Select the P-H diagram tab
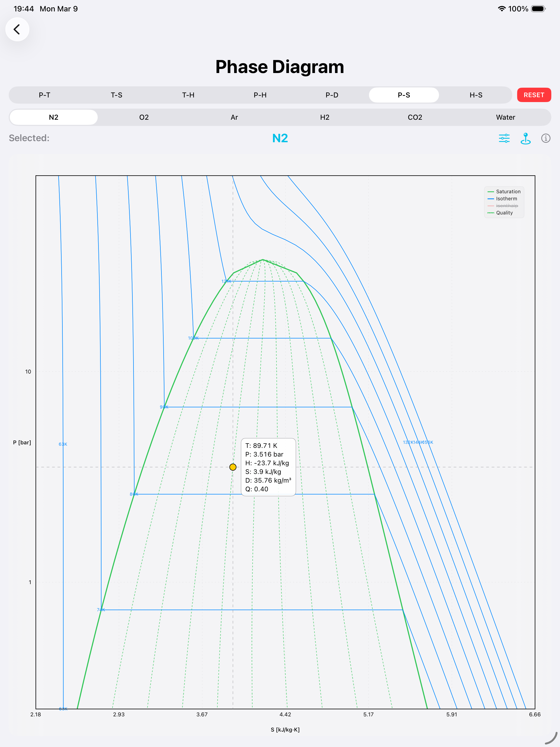Screen dimensions: 560x747 [260, 95]
